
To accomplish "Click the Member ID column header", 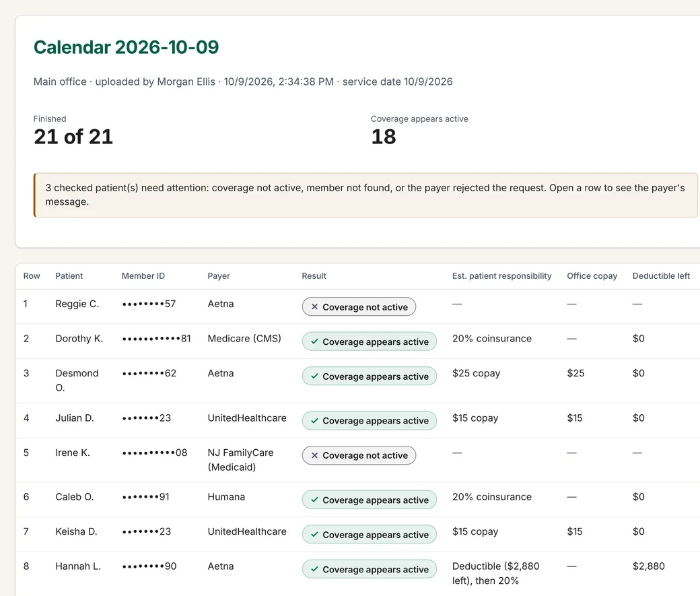I will pyautogui.click(x=143, y=276).
